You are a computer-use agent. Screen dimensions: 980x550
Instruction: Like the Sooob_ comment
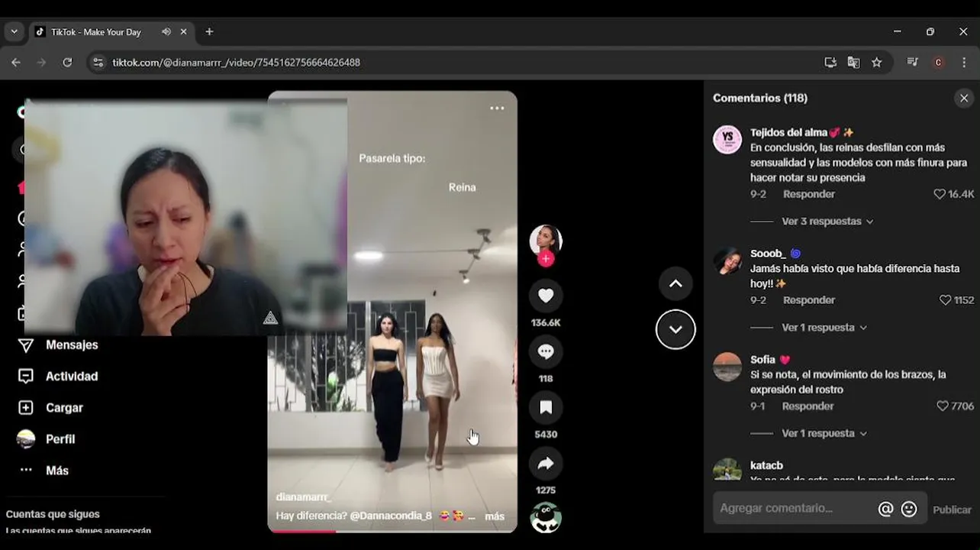[x=945, y=300]
